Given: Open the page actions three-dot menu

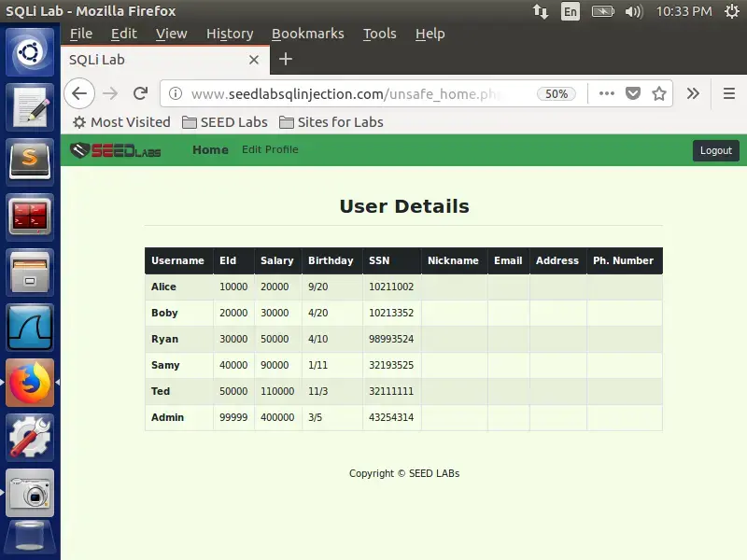Looking at the screenshot, I should pos(606,93).
